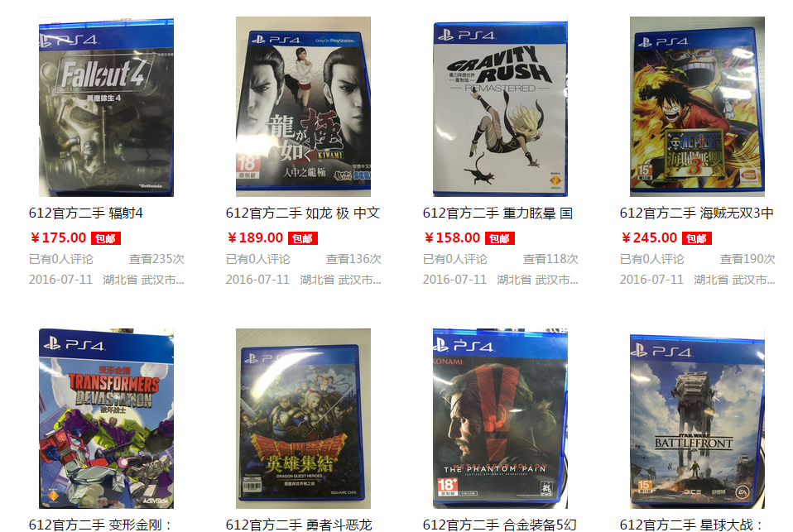This screenshot has height=532, width=793.
Task: Open the Gravity Rush Remastered cover image
Action: click(500, 107)
